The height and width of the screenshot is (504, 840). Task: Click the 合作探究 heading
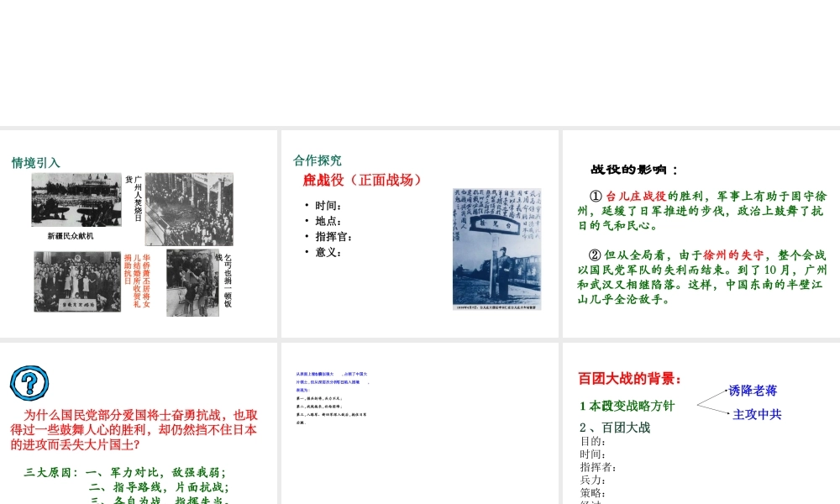click(318, 160)
